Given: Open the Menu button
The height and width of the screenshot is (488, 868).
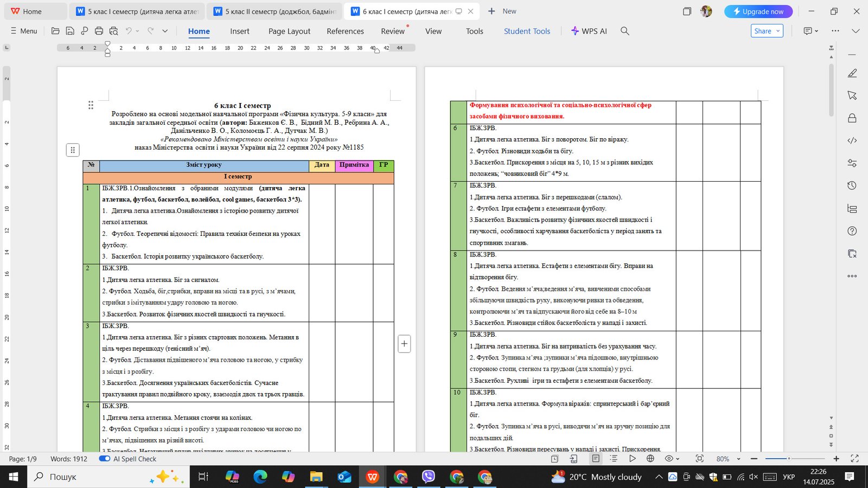Looking at the screenshot, I should pyautogui.click(x=24, y=31).
